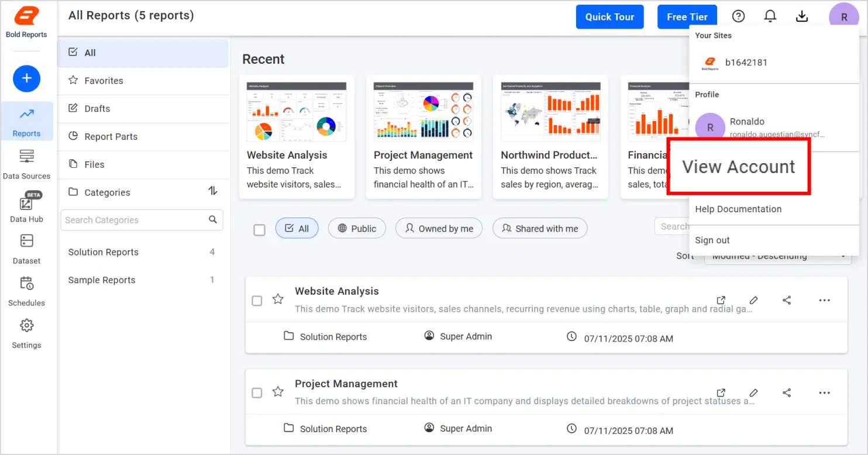The width and height of the screenshot is (868, 455).
Task: Open the Website Analysis recent thumbnail
Action: [x=297, y=111]
